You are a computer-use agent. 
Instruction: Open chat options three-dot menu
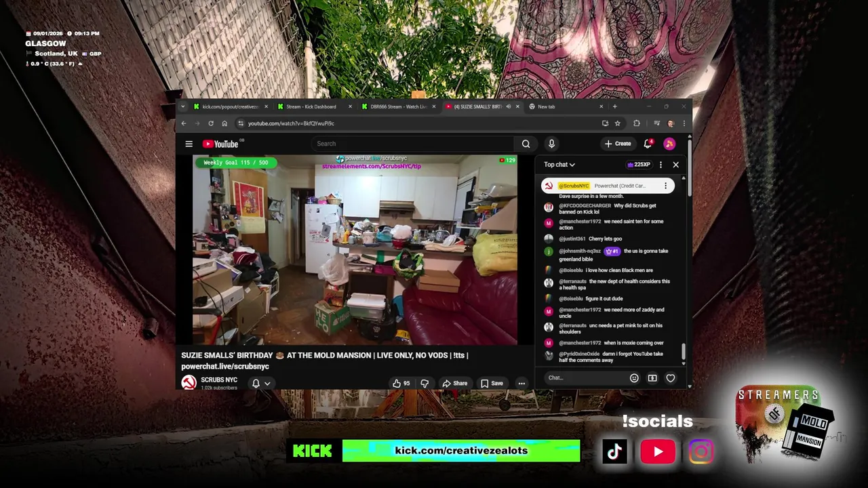660,165
